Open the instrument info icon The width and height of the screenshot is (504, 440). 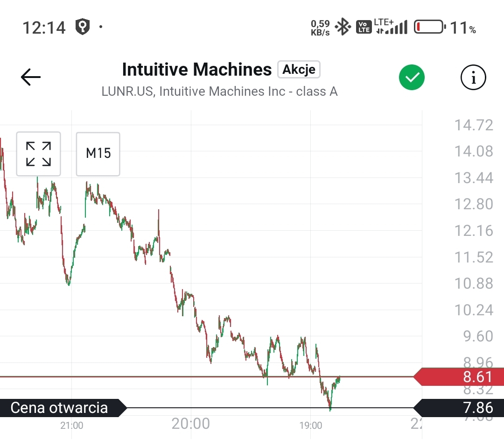pyautogui.click(x=473, y=78)
